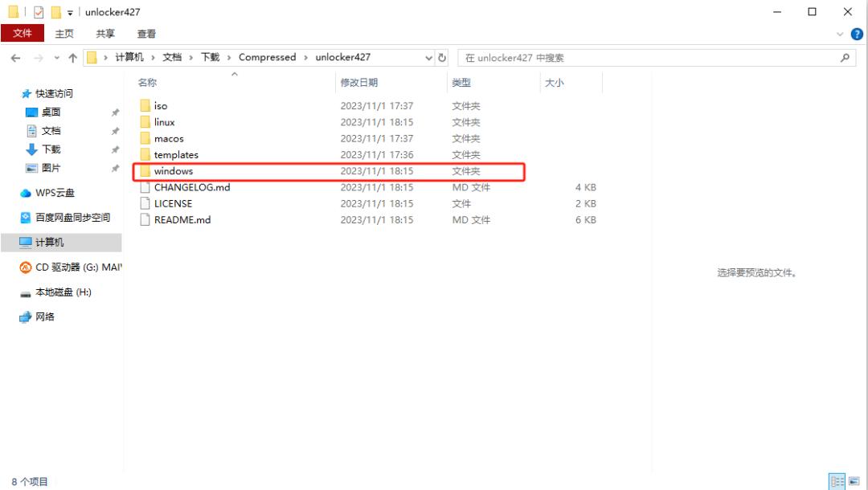Image resolution: width=868 pixels, height=490 pixels.
Task: Open the properties icon on quick access toolbar
Action: point(39,11)
